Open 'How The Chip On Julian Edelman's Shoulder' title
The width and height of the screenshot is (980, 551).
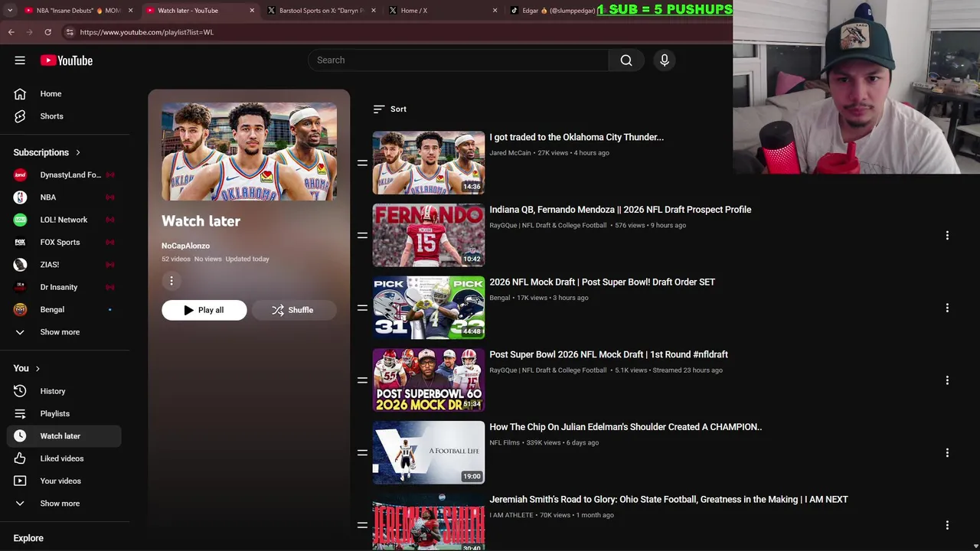pyautogui.click(x=626, y=427)
